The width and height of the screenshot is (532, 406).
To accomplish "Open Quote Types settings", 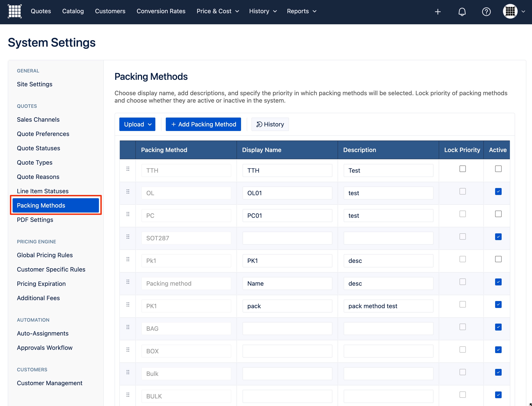I will point(34,162).
